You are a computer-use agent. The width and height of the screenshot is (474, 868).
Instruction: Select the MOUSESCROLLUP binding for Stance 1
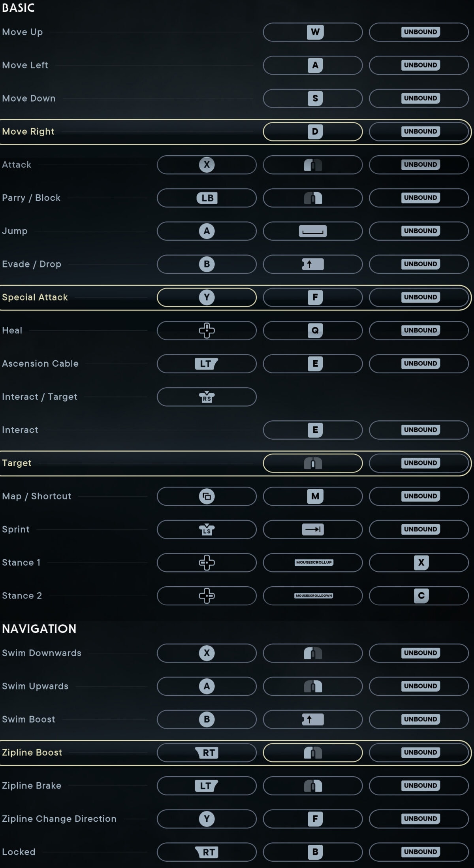[312, 563]
